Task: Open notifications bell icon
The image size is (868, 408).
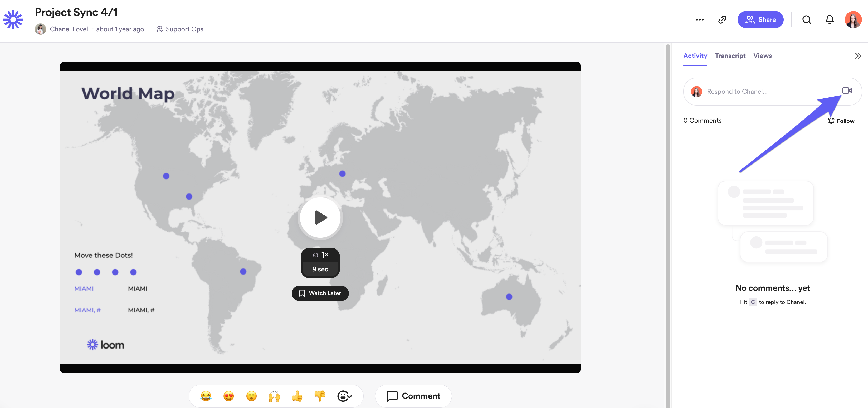Action: pyautogui.click(x=830, y=19)
